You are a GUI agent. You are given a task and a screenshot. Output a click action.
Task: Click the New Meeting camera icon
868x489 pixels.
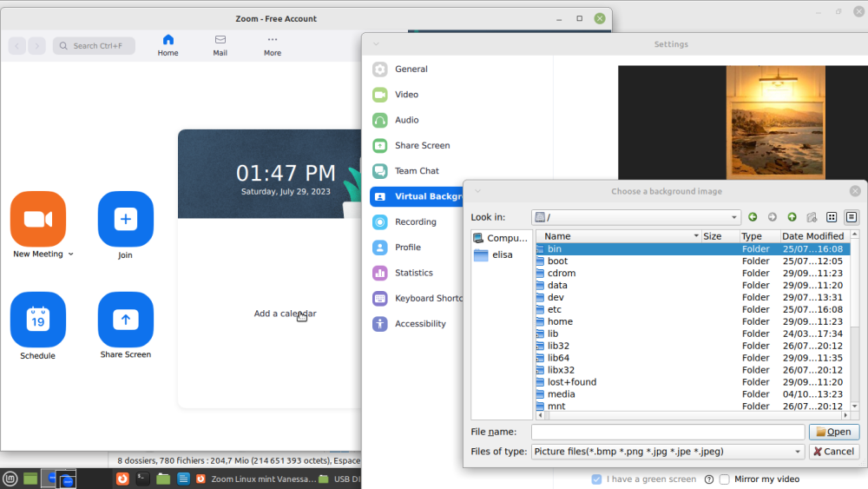pyautogui.click(x=37, y=219)
